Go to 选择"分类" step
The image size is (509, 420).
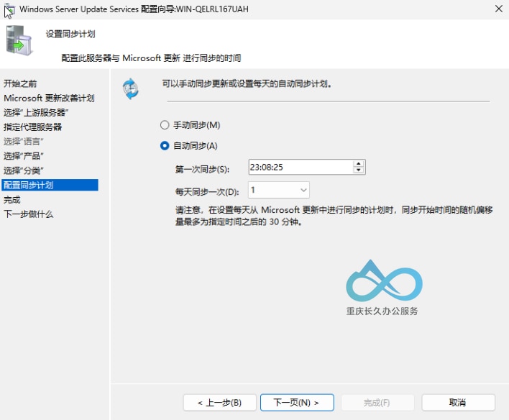(x=24, y=170)
